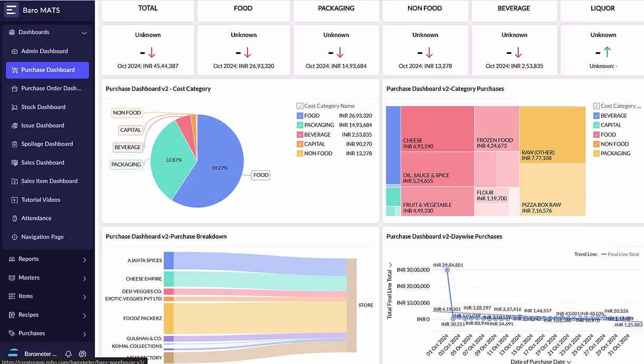Image resolution: width=644 pixels, height=364 pixels.
Task: Click the Final Line Total trend line legend
Action: pos(620,254)
